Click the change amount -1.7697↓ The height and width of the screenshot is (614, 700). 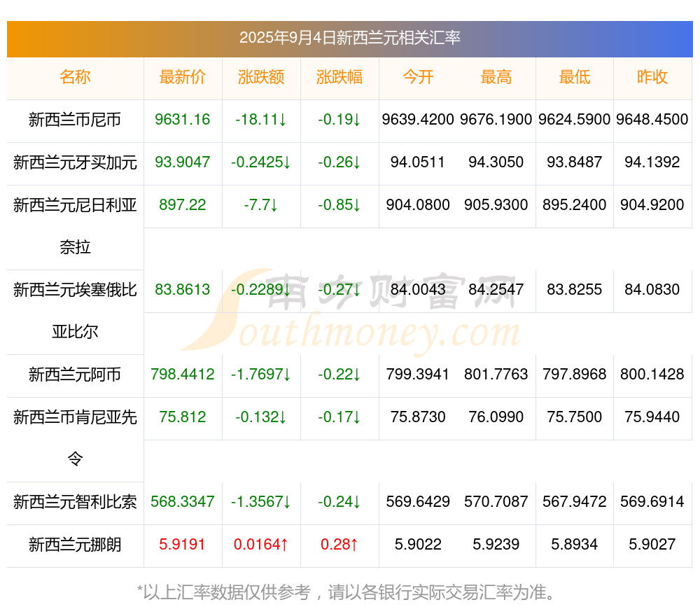(261, 374)
